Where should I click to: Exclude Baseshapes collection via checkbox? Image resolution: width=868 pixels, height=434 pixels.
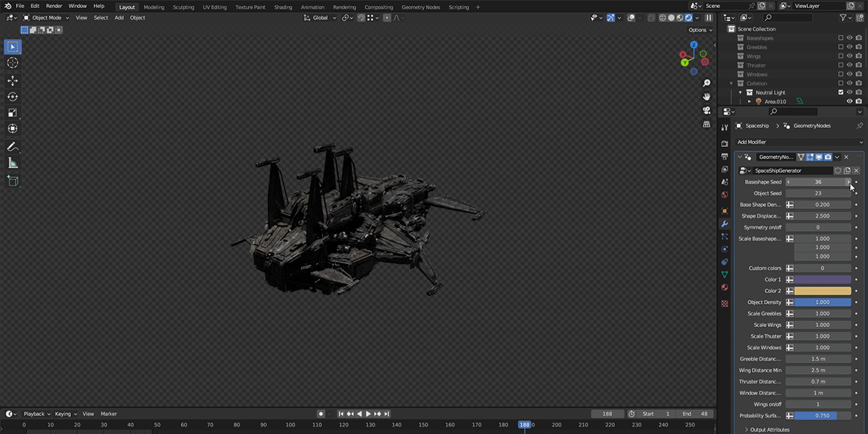[841, 38]
